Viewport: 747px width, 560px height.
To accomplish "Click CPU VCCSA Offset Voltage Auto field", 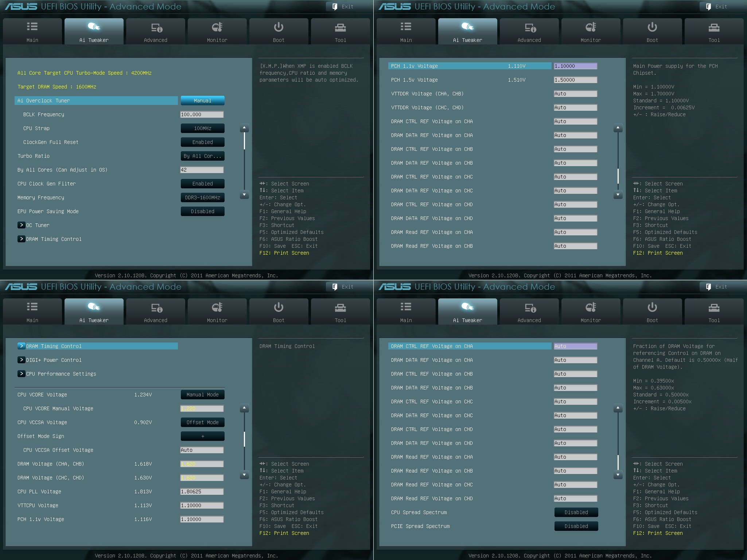I will [202, 450].
